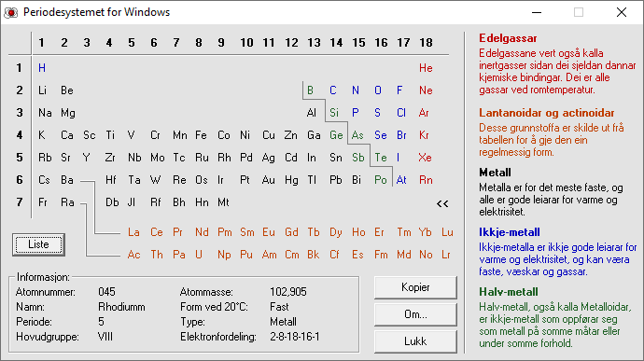Select fluorine element F
Image resolution: width=644 pixels, height=361 pixels.
pyautogui.click(x=399, y=90)
